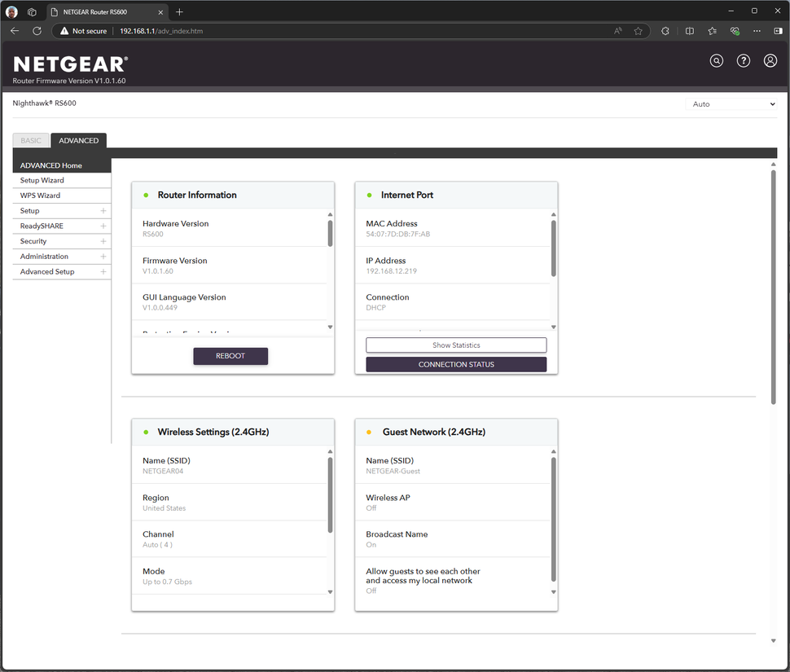Open the WPS Wizard page
This screenshot has width=790, height=672.
point(39,195)
